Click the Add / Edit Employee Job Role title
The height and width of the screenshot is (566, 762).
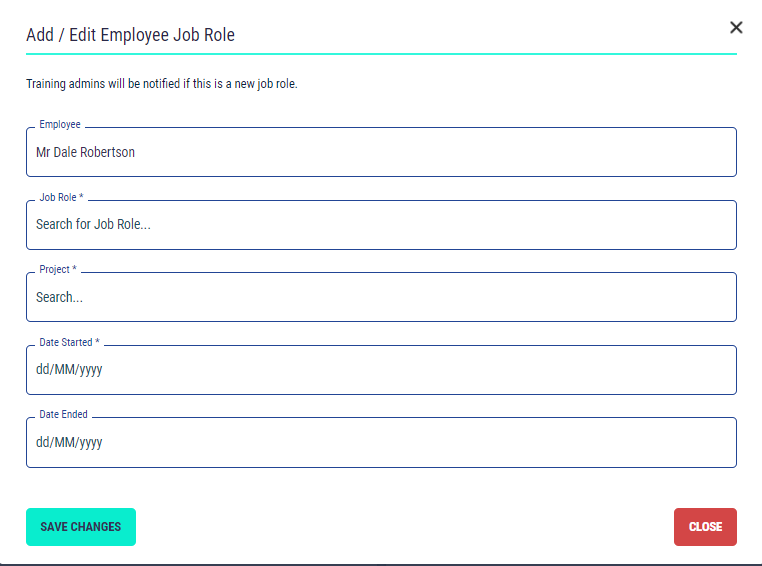coord(130,35)
